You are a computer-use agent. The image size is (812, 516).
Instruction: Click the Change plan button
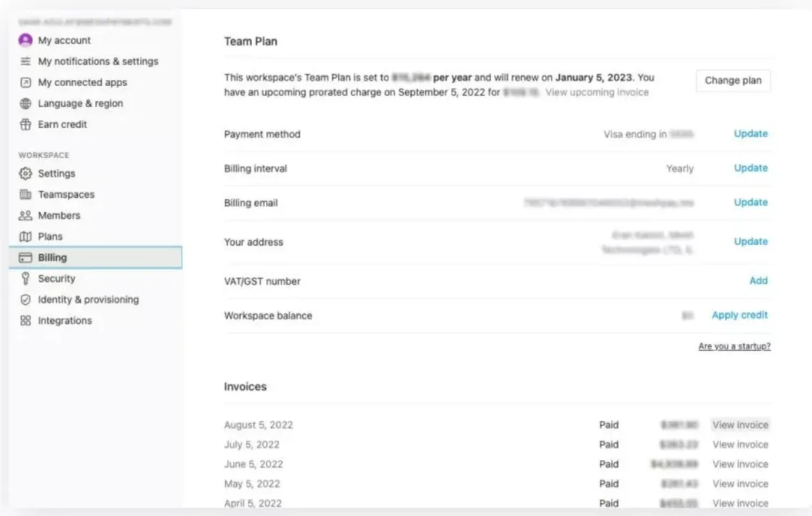pos(733,81)
